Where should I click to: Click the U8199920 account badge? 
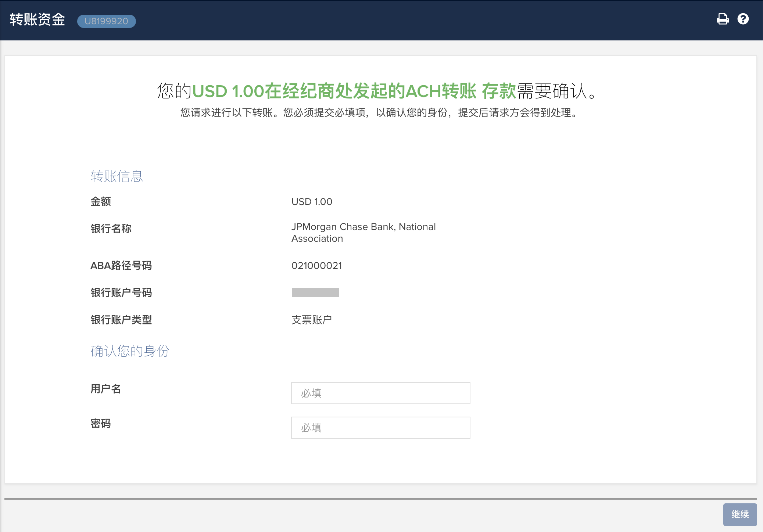point(106,21)
